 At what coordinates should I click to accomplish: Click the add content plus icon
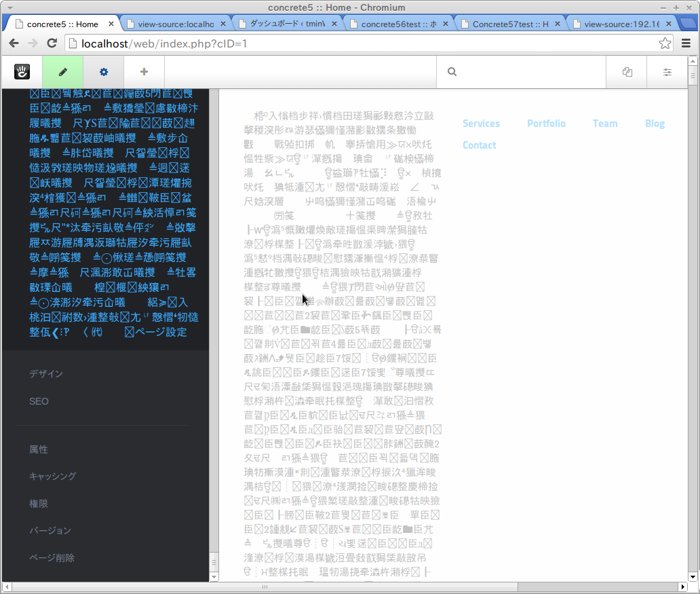pos(144,71)
